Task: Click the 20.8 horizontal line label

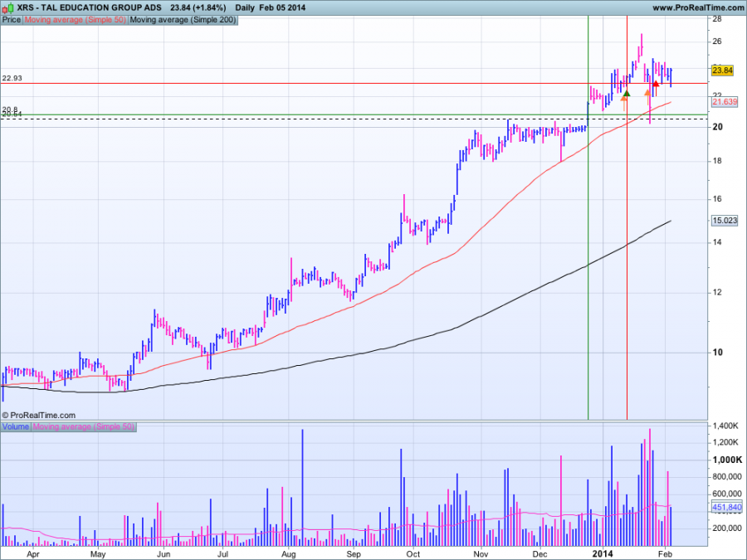Action: [x=9, y=110]
